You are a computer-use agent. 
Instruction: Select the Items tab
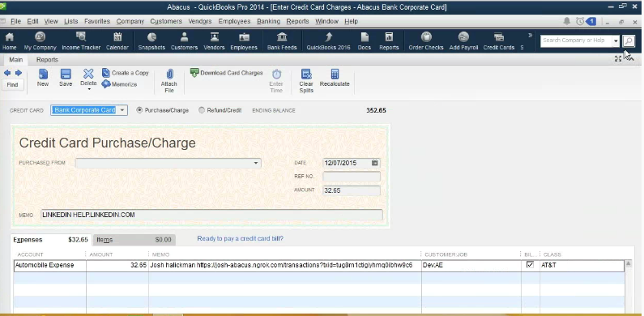[134, 240]
